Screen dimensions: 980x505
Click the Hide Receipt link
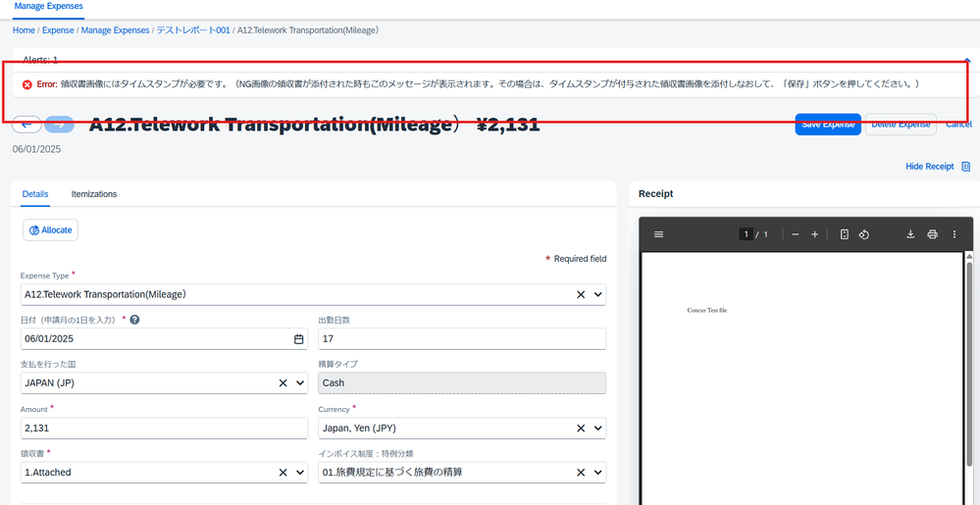pyautogui.click(x=929, y=167)
